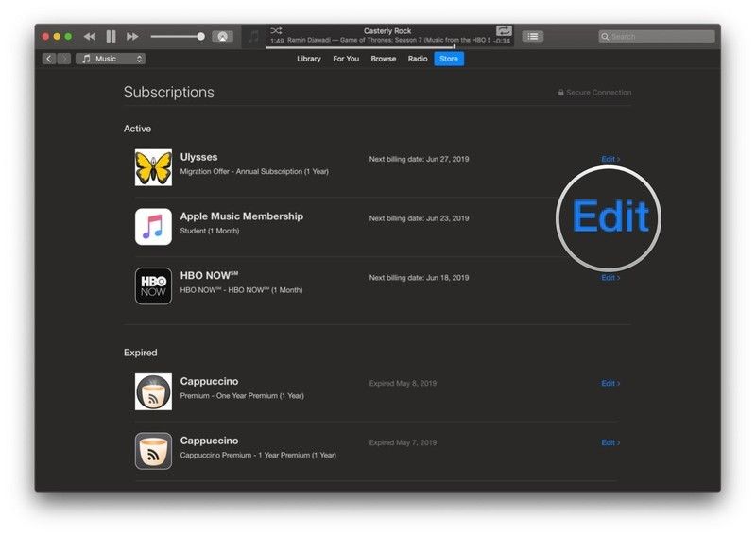This screenshot has height=536, width=756.
Task: Click the Cappuccino icon expired May 8
Action: click(153, 391)
